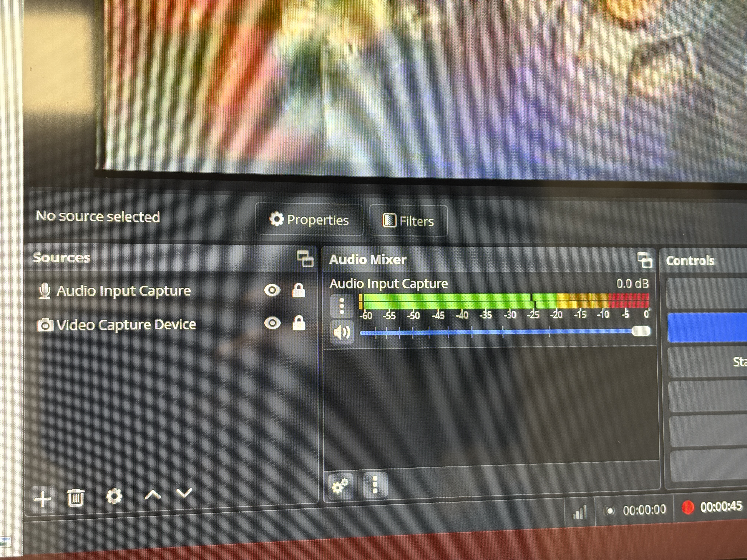The height and width of the screenshot is (560, 747).
Task: Select Audio Input Capture source item
Action: tap(123, 291)
